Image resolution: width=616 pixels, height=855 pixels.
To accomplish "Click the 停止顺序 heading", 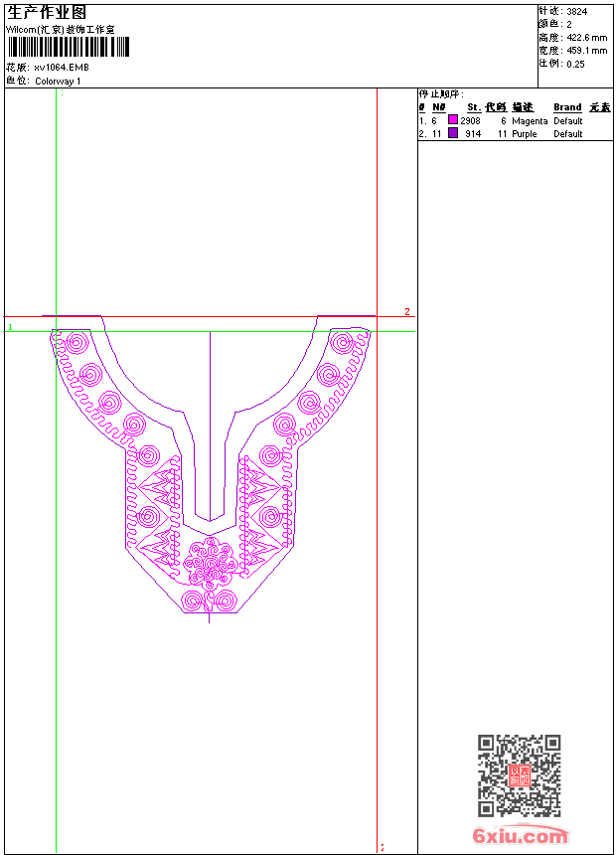I will [x=441, y=94].
